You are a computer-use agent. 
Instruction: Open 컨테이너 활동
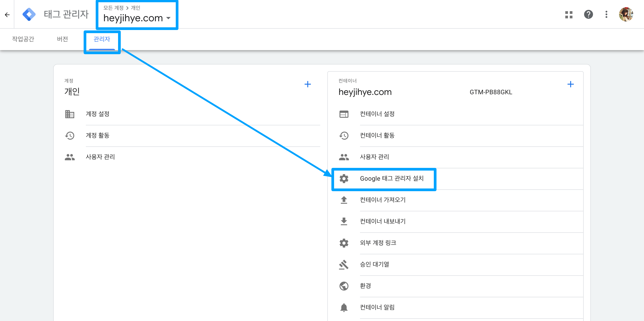tap(377, 136)
